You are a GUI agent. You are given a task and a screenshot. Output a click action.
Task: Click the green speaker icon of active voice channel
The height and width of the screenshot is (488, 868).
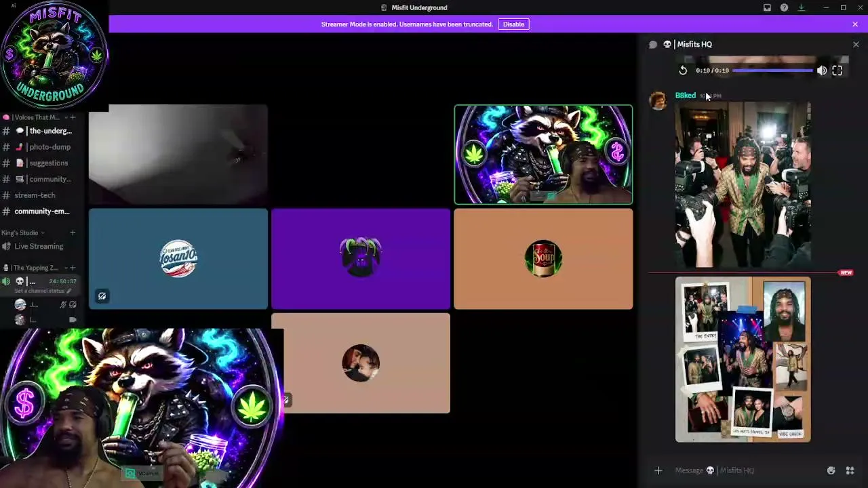tap(7, 281)
